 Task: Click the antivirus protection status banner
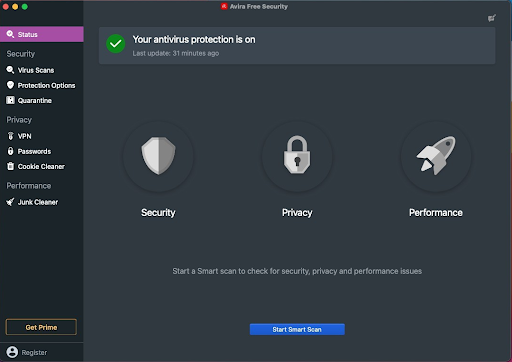297,46
